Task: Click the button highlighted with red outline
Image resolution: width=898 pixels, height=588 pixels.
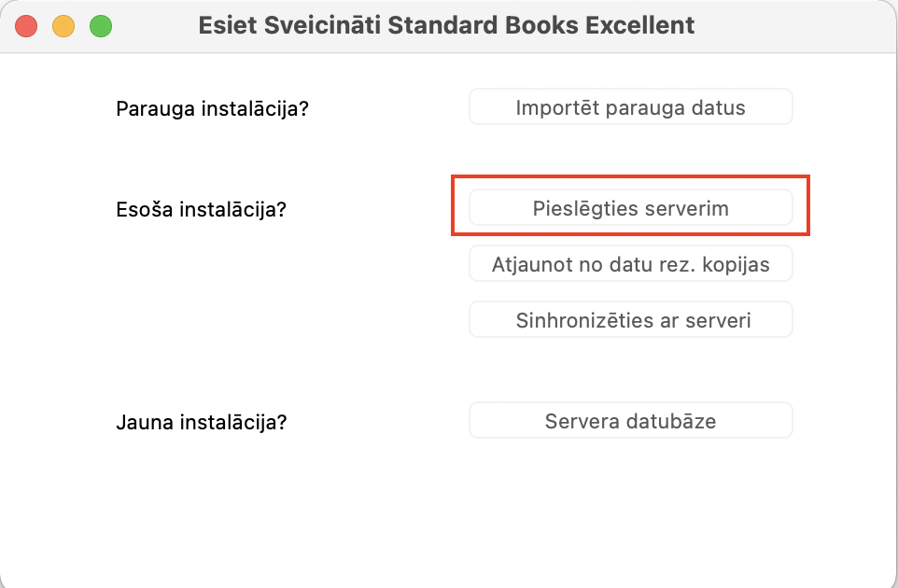Action: pyautogui.click(x=630, y=208)
